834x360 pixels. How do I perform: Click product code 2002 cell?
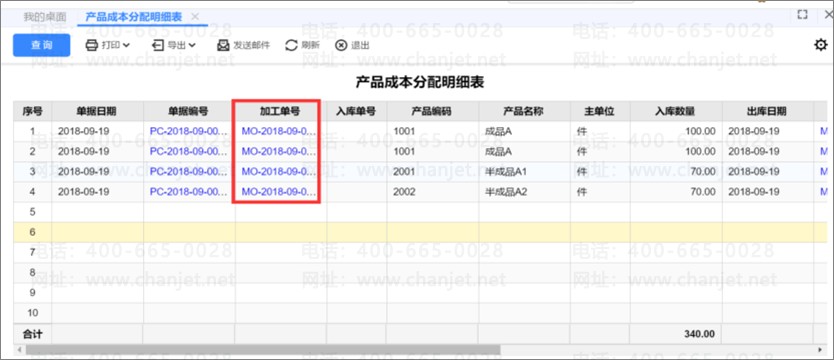pyautogui.click(x=432, y=192)
